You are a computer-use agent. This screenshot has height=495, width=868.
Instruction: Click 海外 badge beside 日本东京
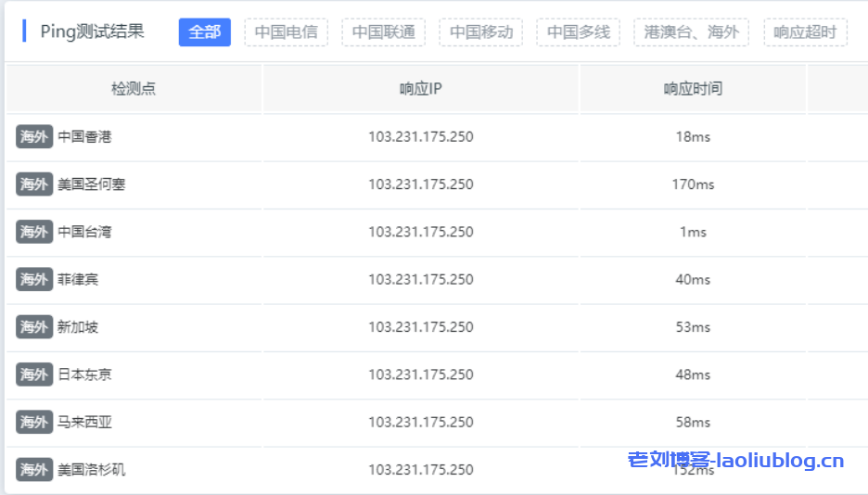pyautogui.click(x=34, y=374)
